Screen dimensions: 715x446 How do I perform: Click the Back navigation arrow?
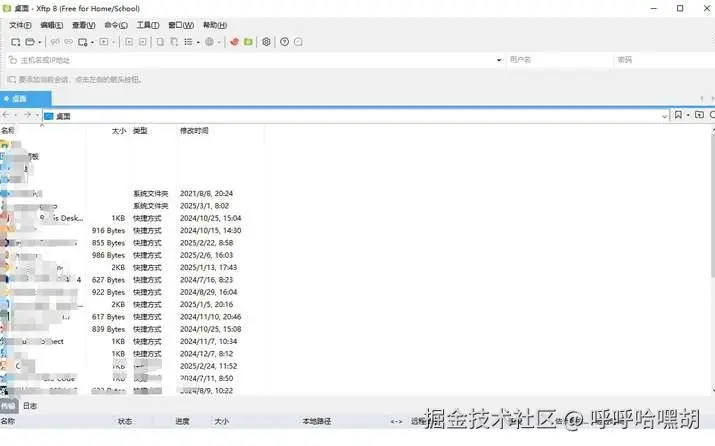(6, 115)
